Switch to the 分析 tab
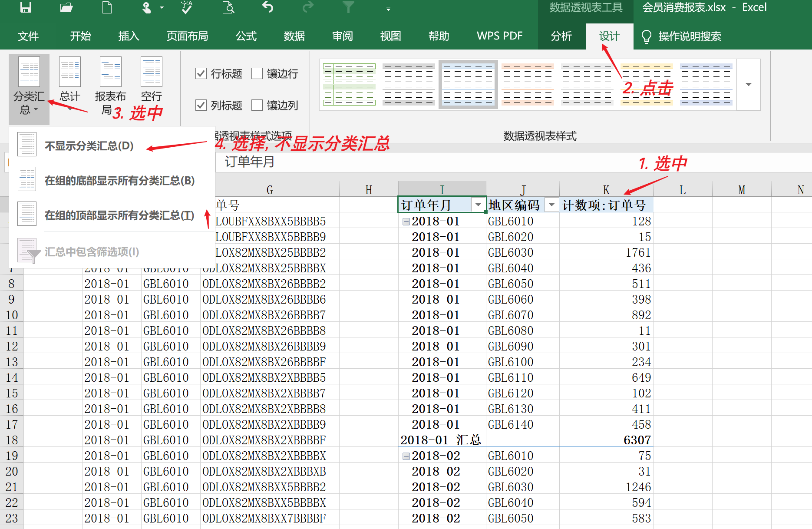 click(x=561, y=36)
